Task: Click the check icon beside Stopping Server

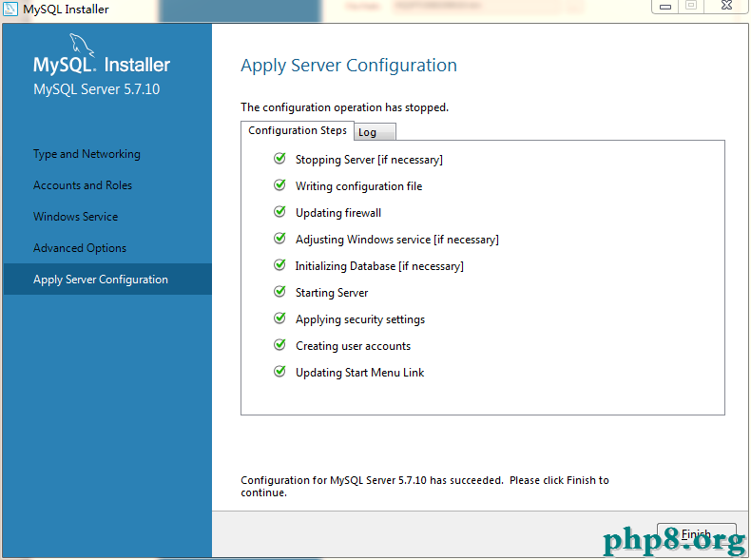Action: [279, 159]
